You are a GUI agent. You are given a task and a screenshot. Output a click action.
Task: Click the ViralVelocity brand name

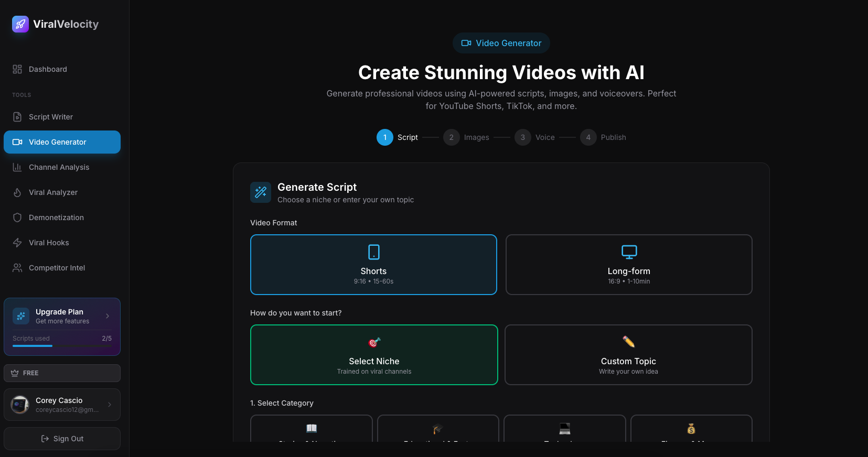66,24
